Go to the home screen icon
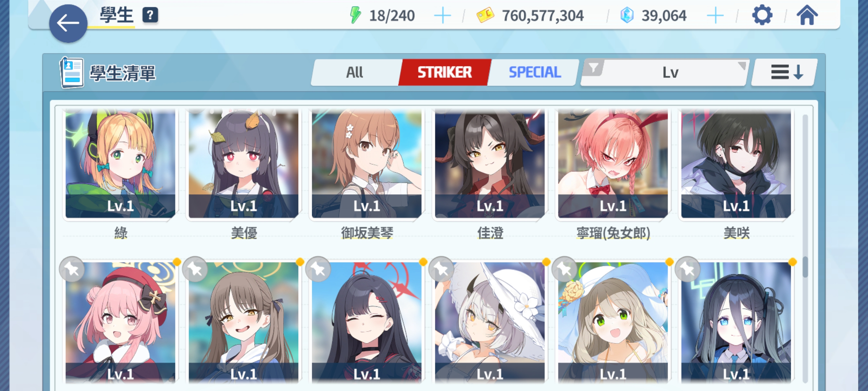 pyautogui.click(x=807, y=15)
